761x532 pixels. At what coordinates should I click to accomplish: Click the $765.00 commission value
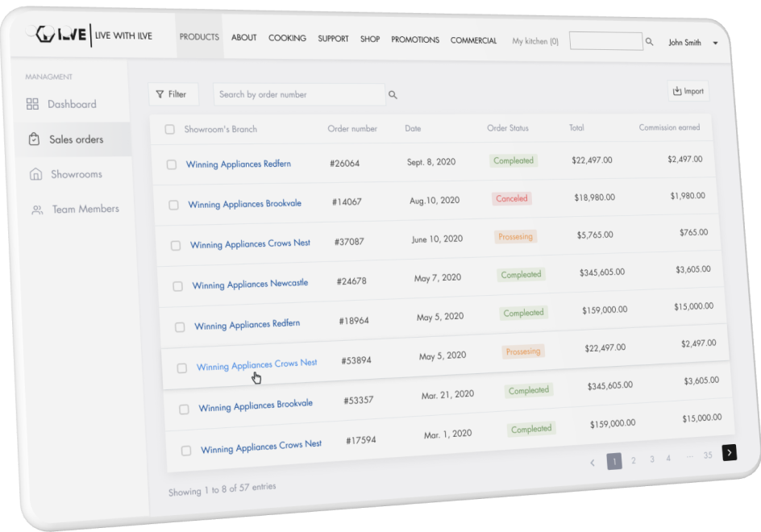point(693,232)
